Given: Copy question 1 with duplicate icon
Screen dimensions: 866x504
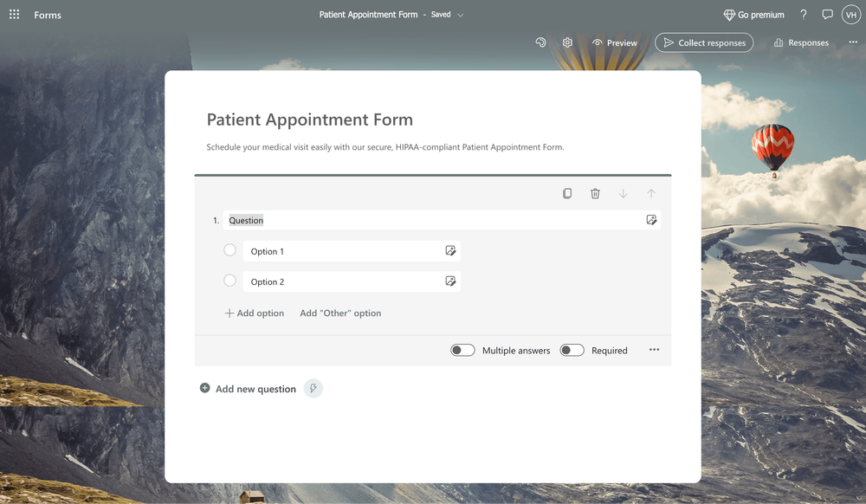Looking at the screenshot, I should tap(567, 193).
